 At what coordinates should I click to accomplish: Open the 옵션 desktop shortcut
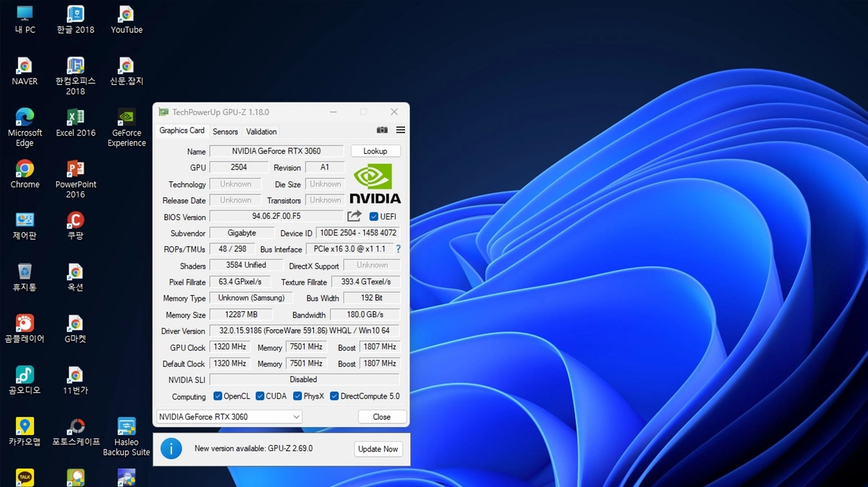coord(75,277)
